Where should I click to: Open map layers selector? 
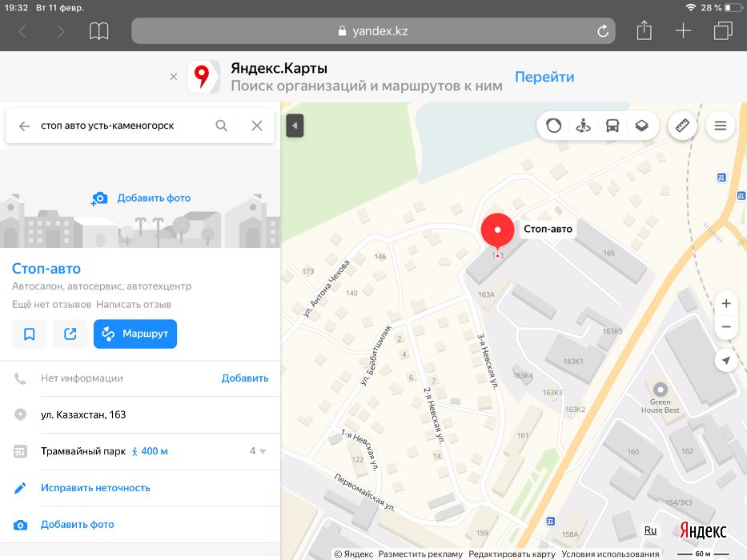(641, 126)
